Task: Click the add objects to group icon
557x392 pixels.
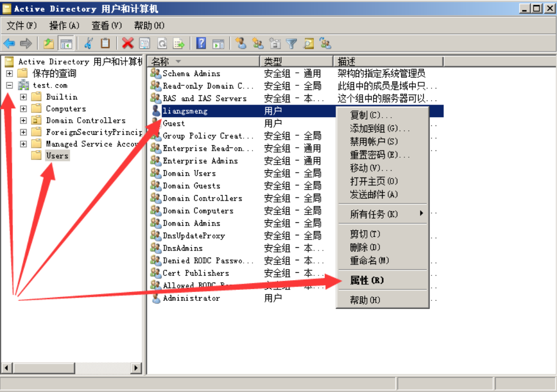Action: coord(325,43)
